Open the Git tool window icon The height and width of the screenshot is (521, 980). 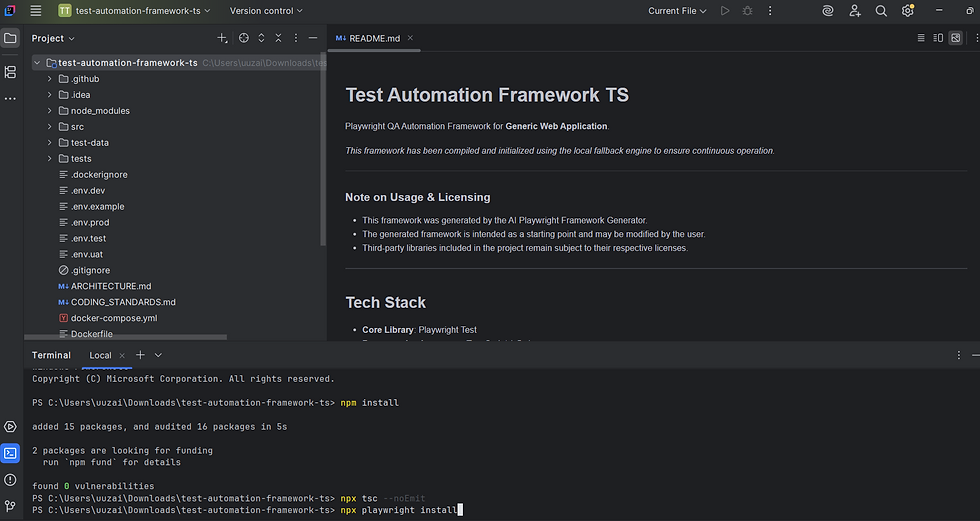coord(10,506)
